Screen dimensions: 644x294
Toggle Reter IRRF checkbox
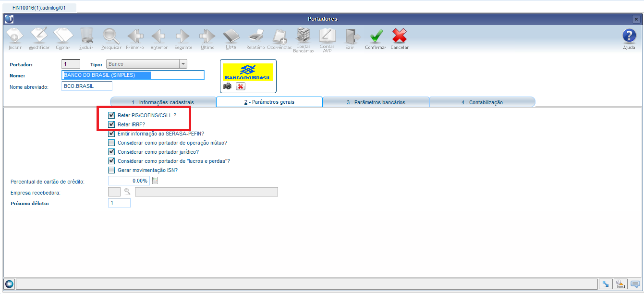pos(111,124)
